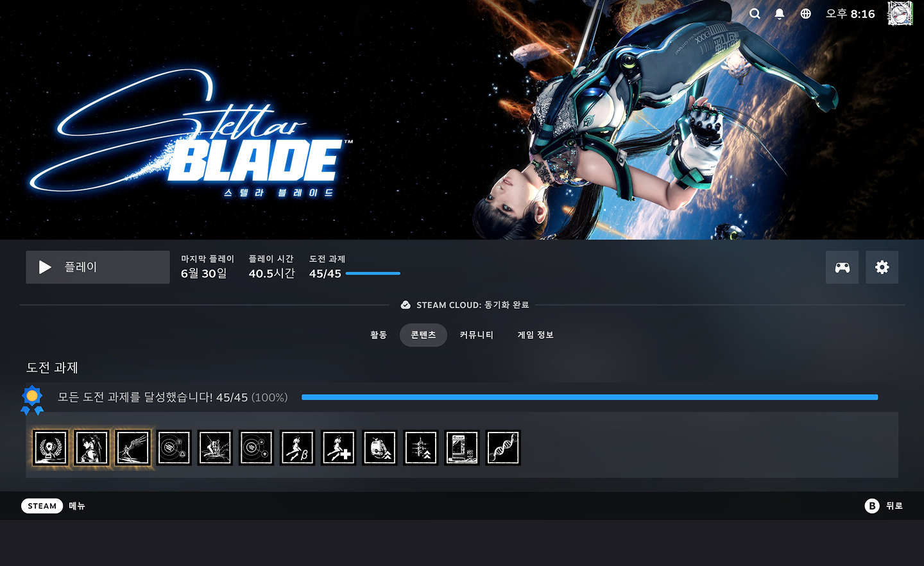924x566 pixels.
Task: Click the 6월 30일 last played date
Action: [204, 273]
